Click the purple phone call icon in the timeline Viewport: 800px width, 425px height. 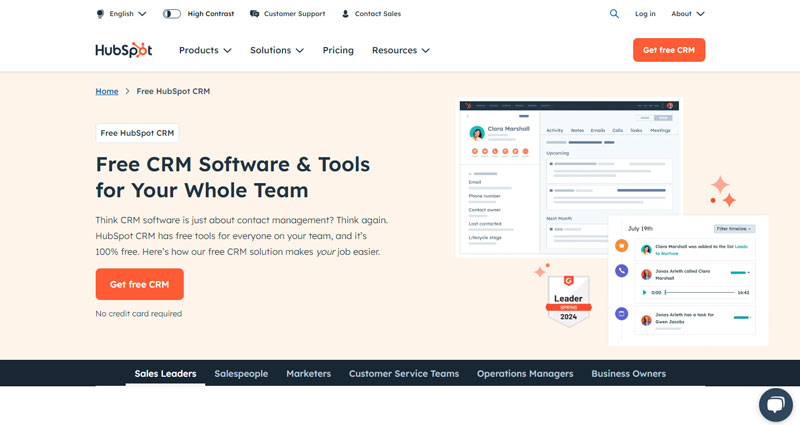coord(621,270)
